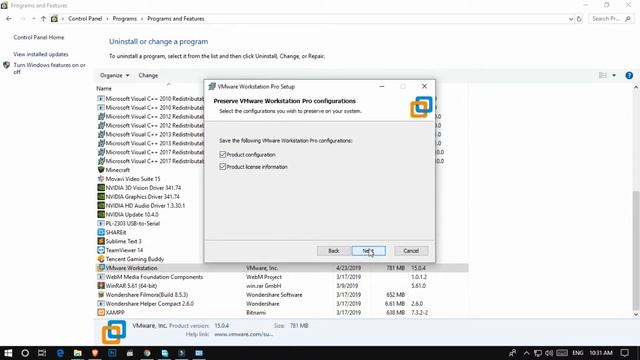The image size is (640, 360).
Task: Select NVIDIA Update 10.4.0 entry
Action: 132,214
